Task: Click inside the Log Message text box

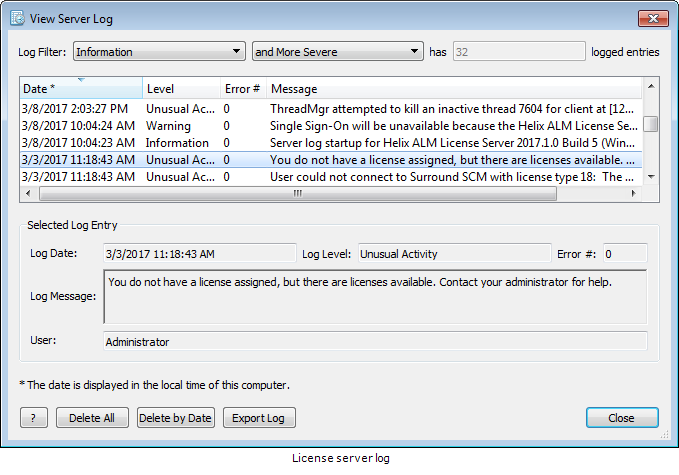Action: 375,297
